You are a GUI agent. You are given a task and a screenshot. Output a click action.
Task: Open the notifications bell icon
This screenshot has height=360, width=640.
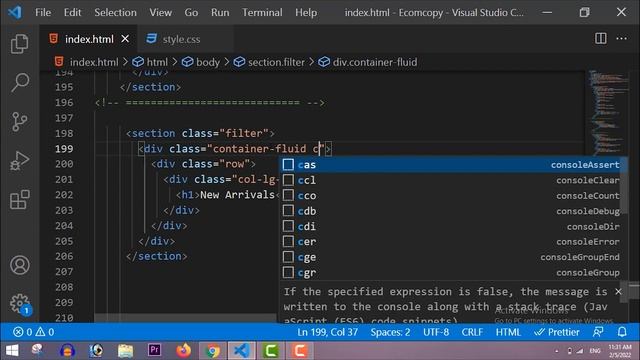[x=622, y=332]
